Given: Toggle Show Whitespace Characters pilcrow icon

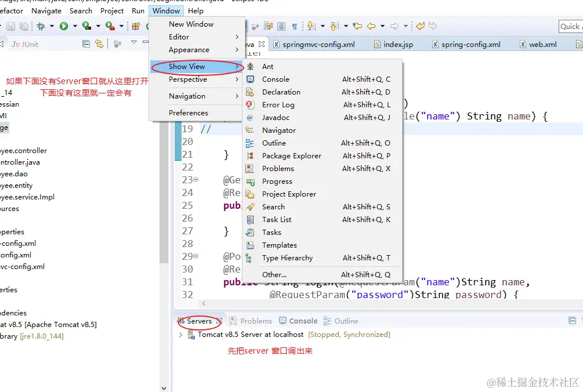Looking at the screenshot, I should 295,26.
